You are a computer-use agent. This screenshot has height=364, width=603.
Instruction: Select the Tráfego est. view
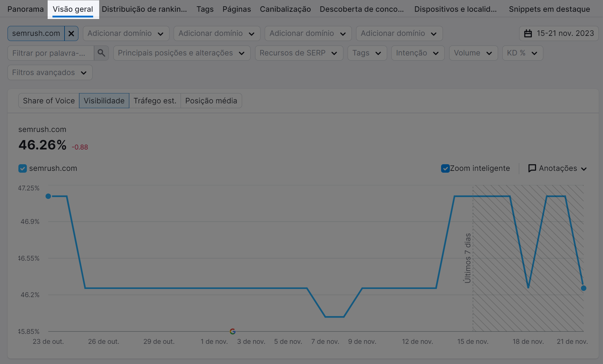pyautogui.click(x=155, y=101)
